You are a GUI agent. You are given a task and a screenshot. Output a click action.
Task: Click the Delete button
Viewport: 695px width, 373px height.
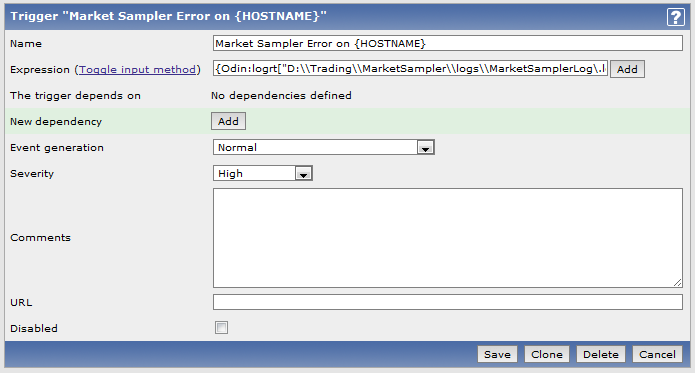pyautogui.click(x=601, y=354)
